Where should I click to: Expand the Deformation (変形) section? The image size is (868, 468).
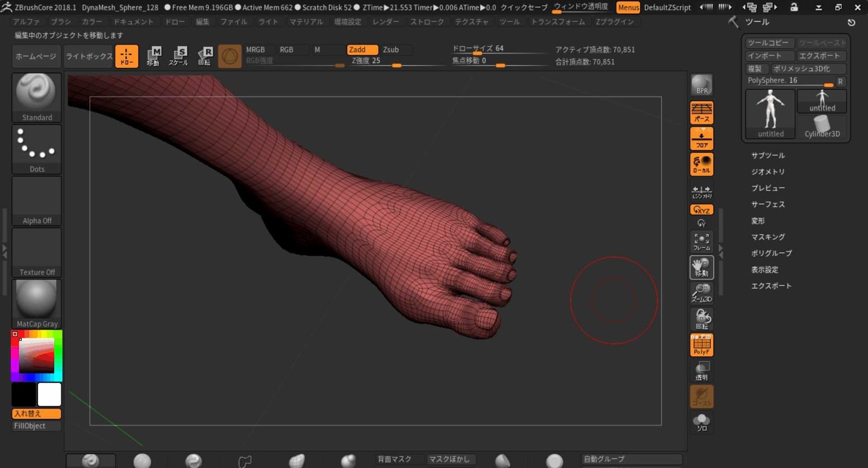click(x=758, y=220)
